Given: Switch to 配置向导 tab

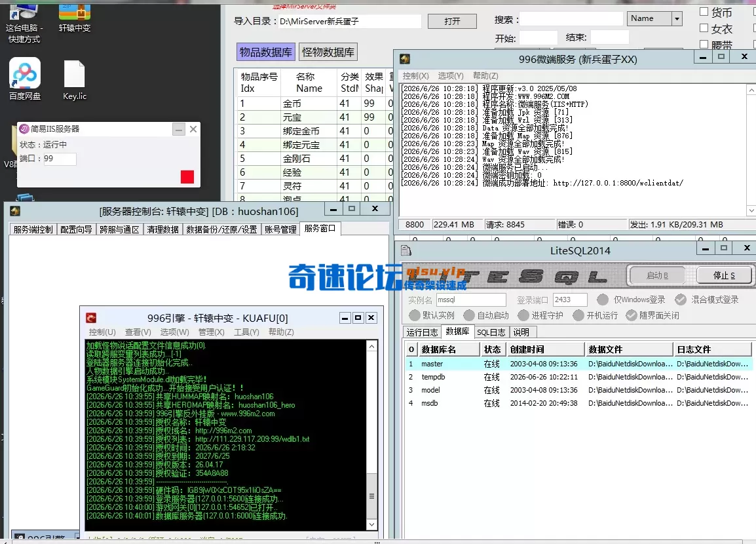Looking at the screenshot, I should click(x=76, y=229).
